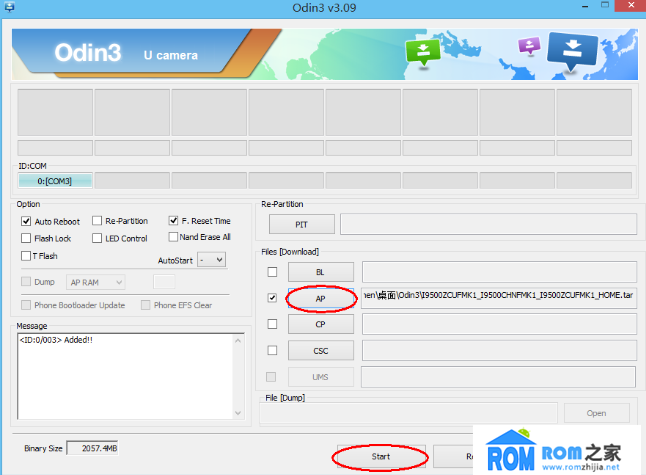
Task: Check the CP file checkbox
Action: [x=272, y=324]
